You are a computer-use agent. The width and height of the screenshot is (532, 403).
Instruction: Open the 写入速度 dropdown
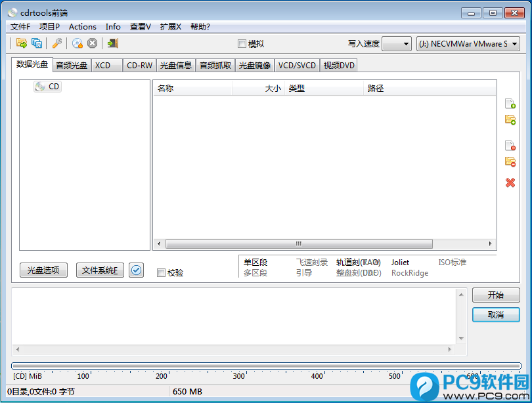click(x=396, y=44)
